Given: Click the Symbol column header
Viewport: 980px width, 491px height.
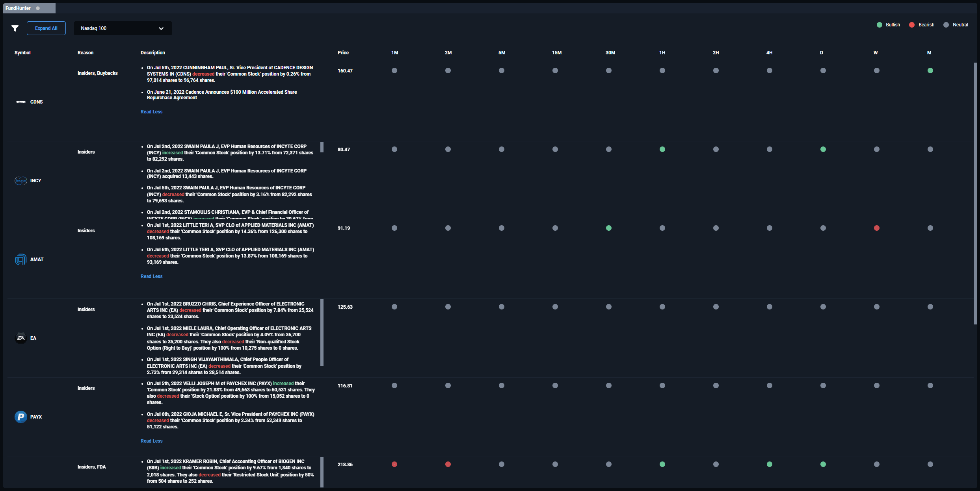Looking at the screenshot, I should (22, 53).
